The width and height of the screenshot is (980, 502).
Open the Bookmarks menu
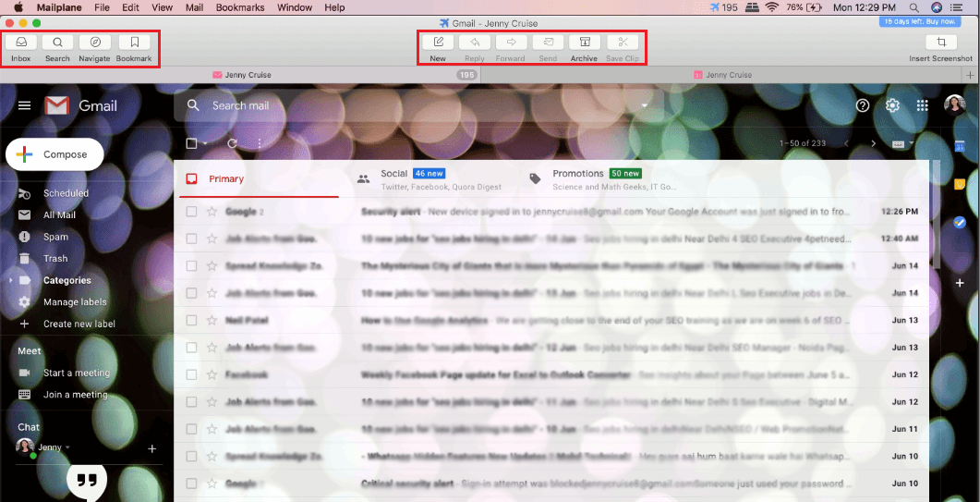pyautogui.click(x=240, y=7)
